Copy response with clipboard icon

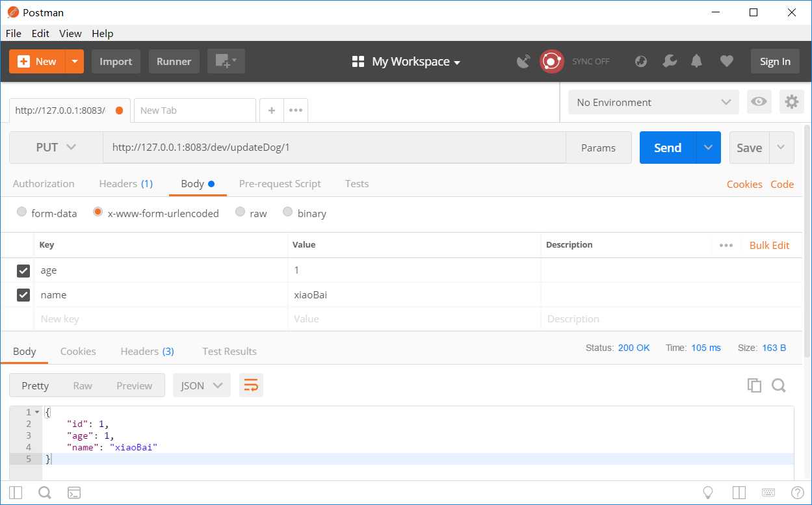pyautogui.click(x=754, y=385)
